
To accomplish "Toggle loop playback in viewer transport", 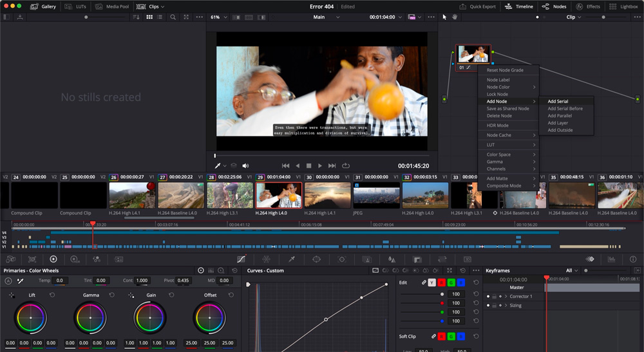I will click(346, 165).
